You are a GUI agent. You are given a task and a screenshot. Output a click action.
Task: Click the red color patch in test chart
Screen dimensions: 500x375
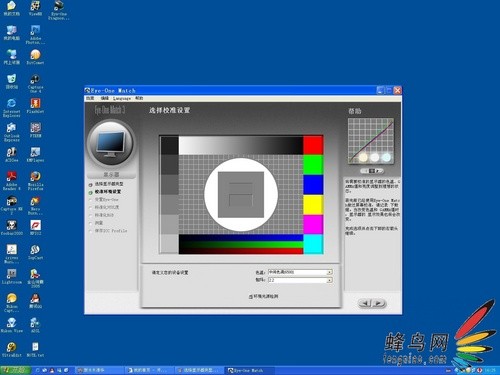click(x=313, y=145)
